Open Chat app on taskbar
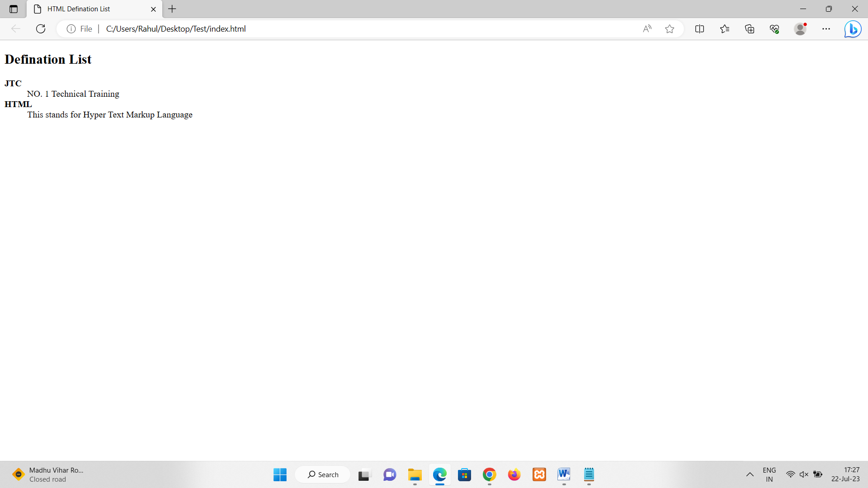Viewport: 868px width, 488px height. (390, 474)
